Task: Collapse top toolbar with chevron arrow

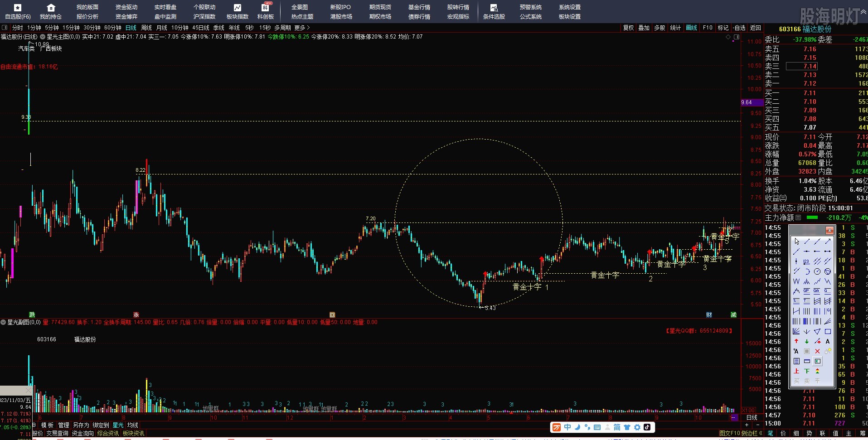Action: (864, 12)
